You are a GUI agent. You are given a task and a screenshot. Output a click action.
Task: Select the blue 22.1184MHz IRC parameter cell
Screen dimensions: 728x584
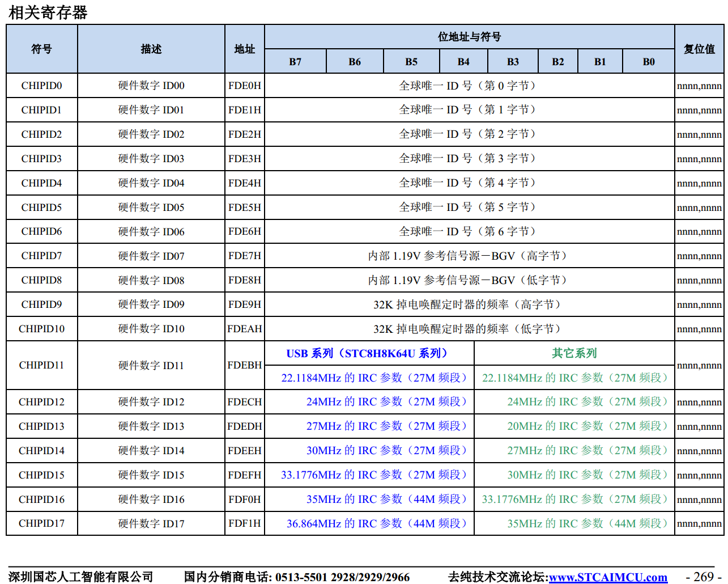369,378
